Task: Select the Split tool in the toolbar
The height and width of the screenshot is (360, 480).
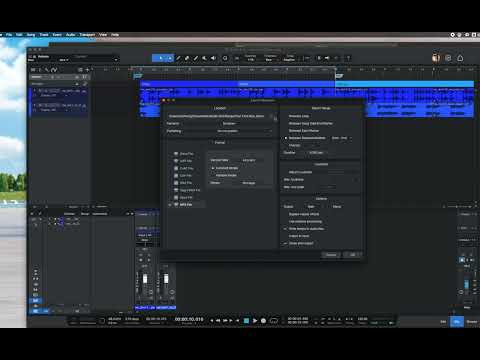Action: [179, 58]
